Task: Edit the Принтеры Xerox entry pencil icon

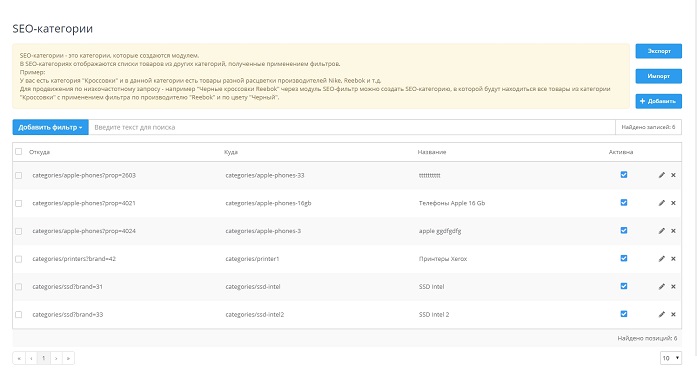Action: click(661, 259)
